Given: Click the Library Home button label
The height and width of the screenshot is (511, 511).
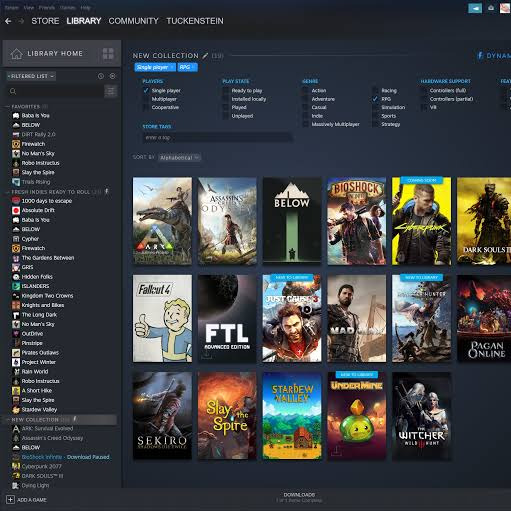Looking at the screenshot, I should 55,54.
